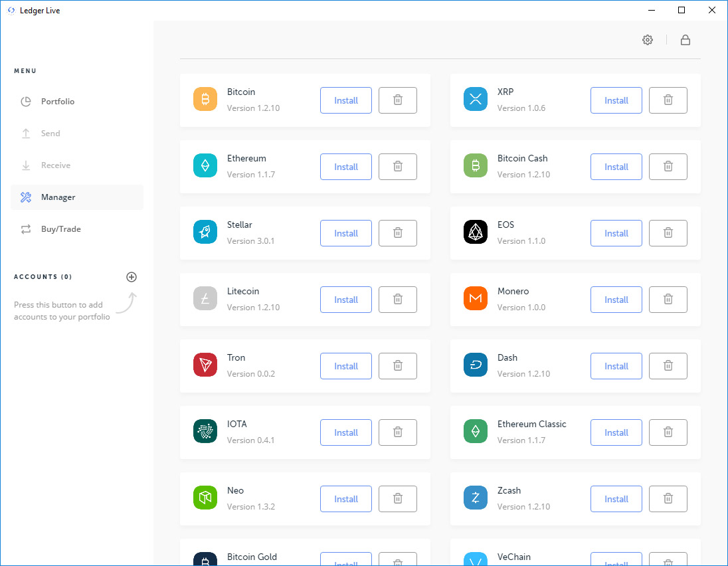The image size is (728, 566).
Task: Uninstall Bitcoin using its trash icon
Action: point(398,100)
